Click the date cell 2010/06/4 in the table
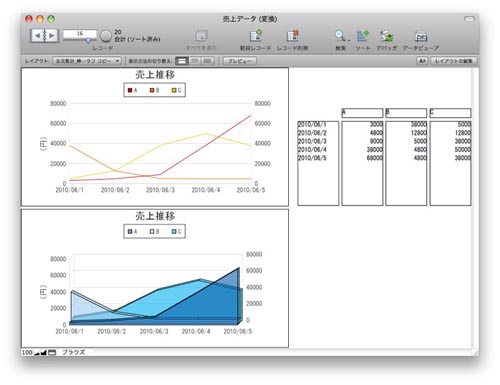500x385 pixels. pos(312,149)
